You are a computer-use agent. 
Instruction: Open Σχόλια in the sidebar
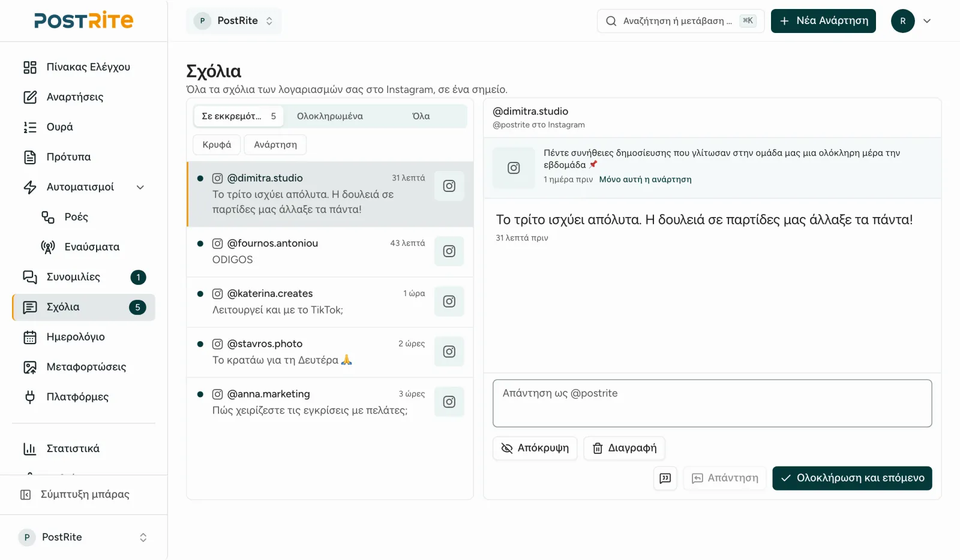(x=83, y=307)
